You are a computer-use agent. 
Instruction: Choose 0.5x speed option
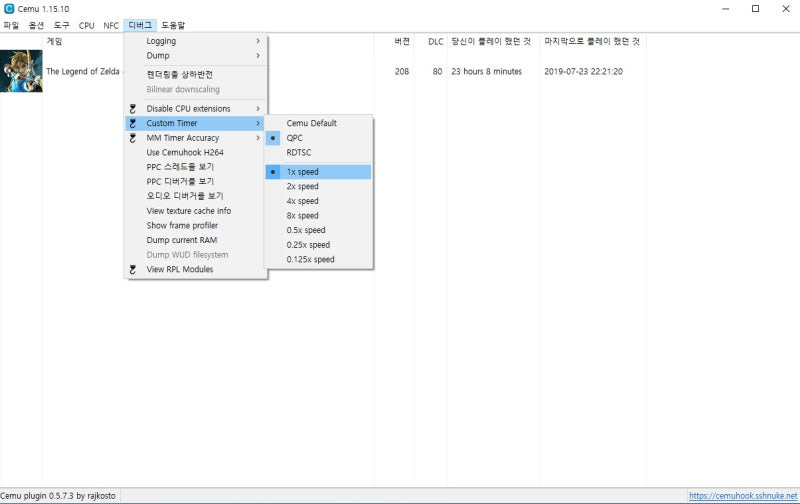coord(319,230)
